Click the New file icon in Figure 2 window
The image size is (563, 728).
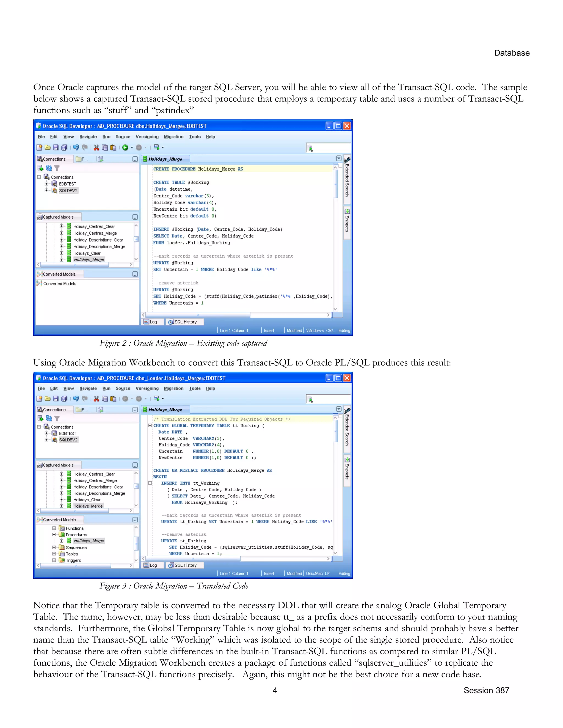[39, 147]
